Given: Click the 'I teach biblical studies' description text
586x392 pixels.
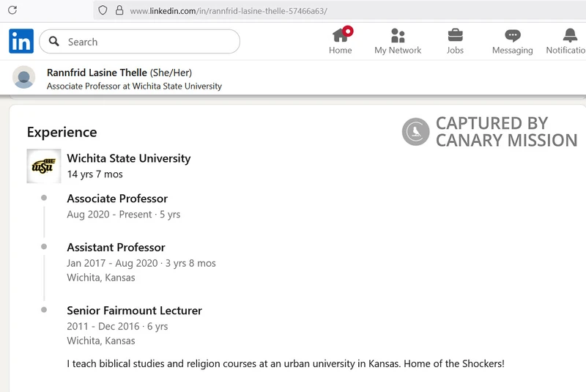Looking at the screenshot, I should (286, 363).
